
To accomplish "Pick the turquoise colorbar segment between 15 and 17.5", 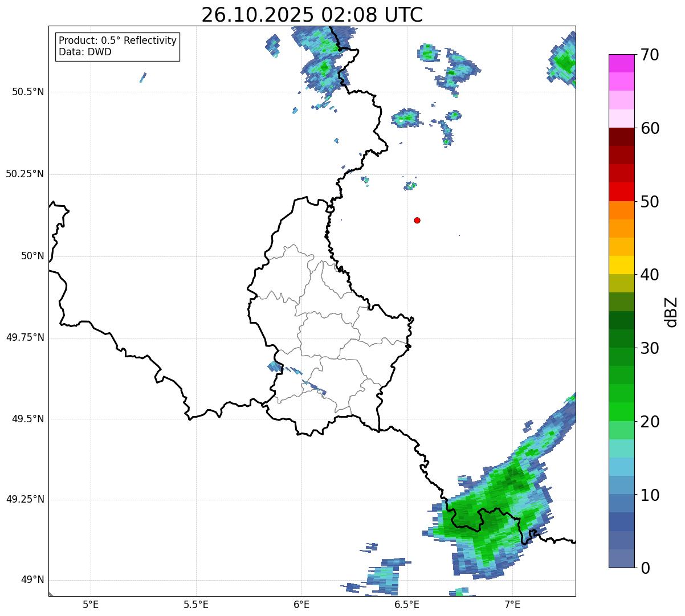I will 621,448.
